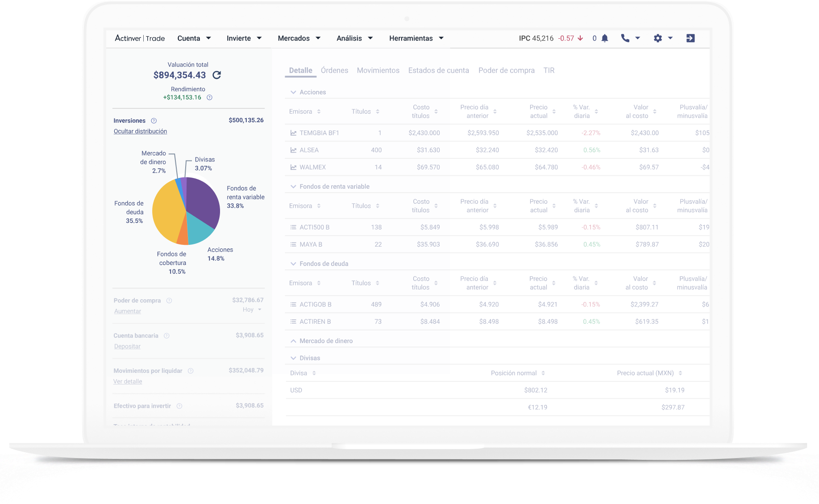Click the Aumentar link

click(x=128, y=311)
